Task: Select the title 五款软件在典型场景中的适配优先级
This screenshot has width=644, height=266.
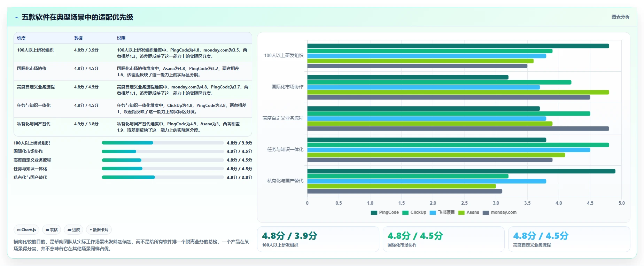Action: coord(77,17)
